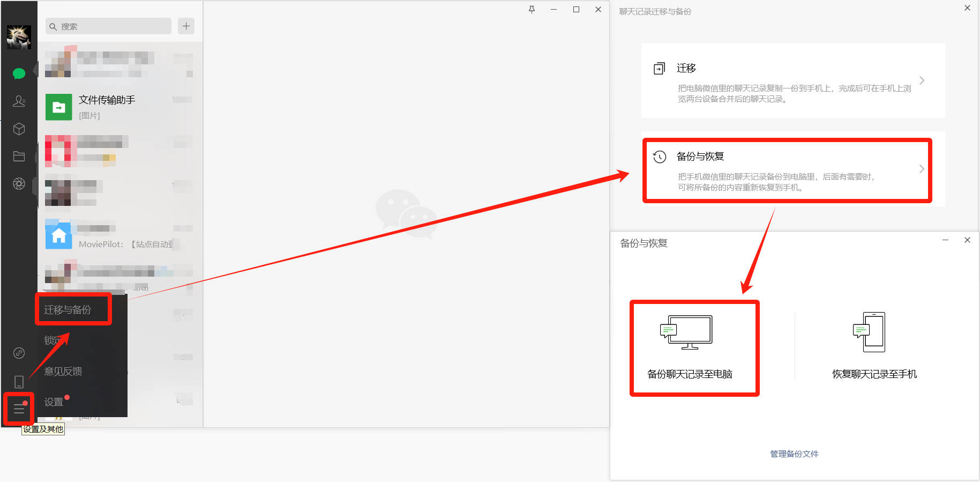980x482 pixels.
Task: Click 恢复聊天记录至手机 button
Action: click(x=874, y=347)
